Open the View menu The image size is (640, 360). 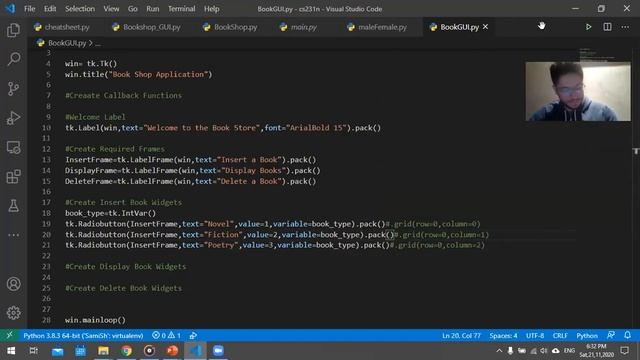coord(111,9)
